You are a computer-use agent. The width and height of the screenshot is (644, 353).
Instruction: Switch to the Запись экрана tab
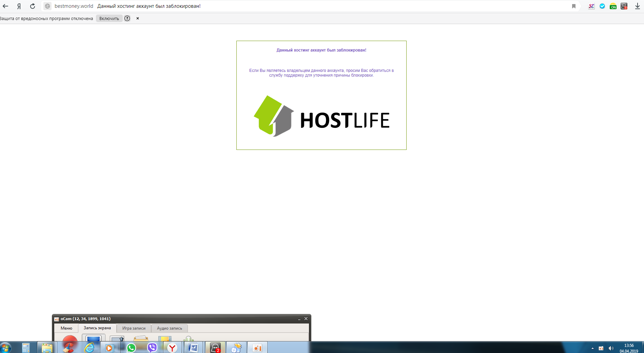click(x=97, y=328)
